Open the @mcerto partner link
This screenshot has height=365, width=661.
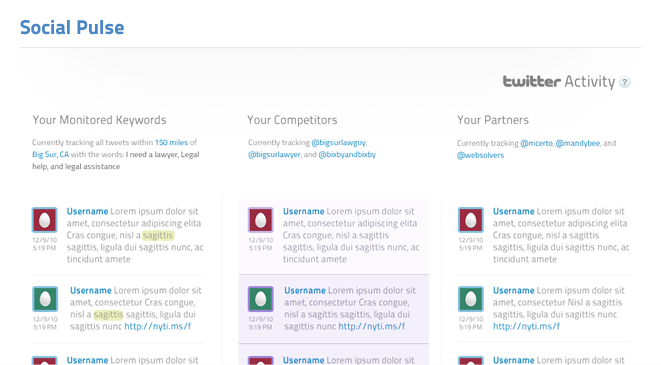pos(536,143)
